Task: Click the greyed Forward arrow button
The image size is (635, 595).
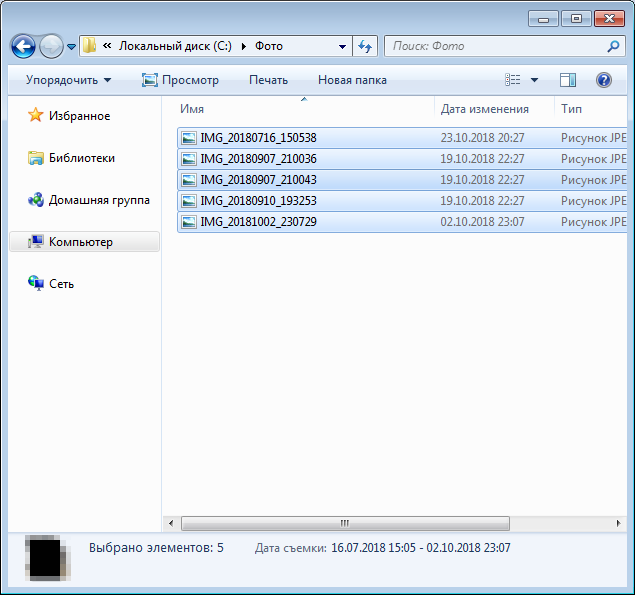Action: (51, 47)
